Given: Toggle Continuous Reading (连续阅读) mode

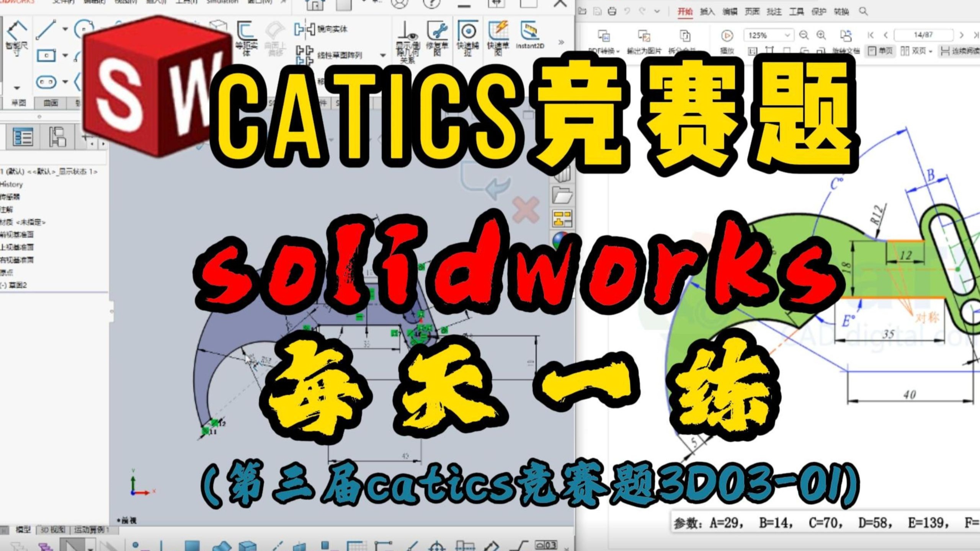Looking at the screenshot, I should click(960, 51).
